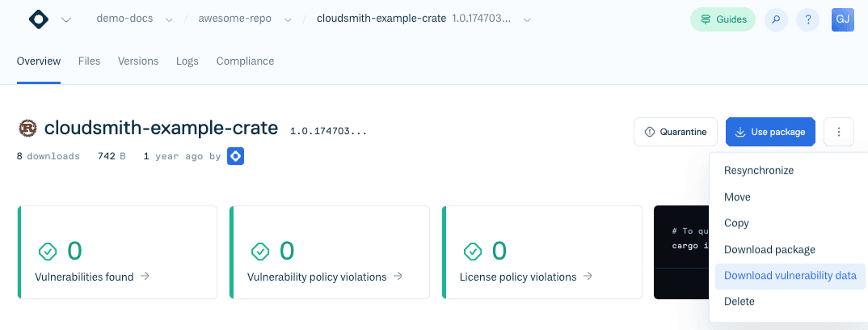This screenshot has width=868, height=330.
Task: Open the GJ user avatar menu
Action: point(842,19)
